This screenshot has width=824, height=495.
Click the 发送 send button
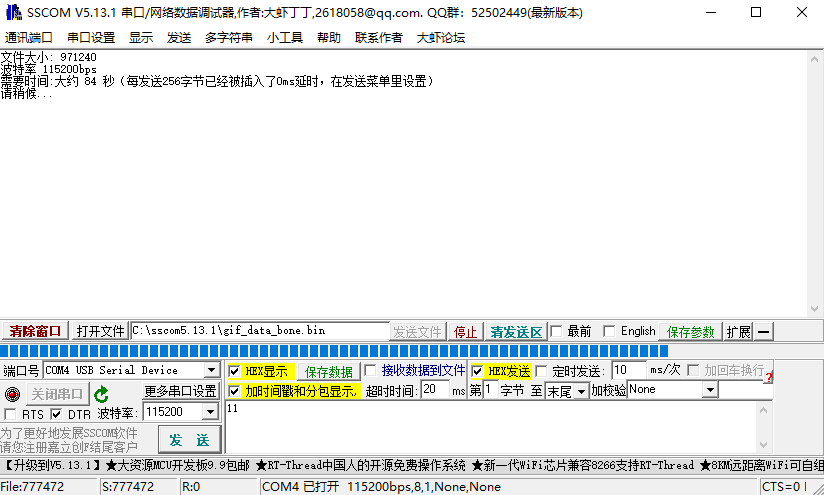pyautogui.click(x=189, y=440)
